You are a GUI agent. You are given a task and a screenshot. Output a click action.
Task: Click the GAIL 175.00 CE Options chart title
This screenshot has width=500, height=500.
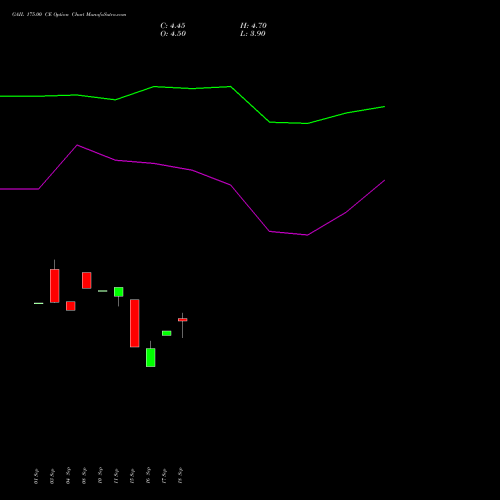tap(69, 15)
